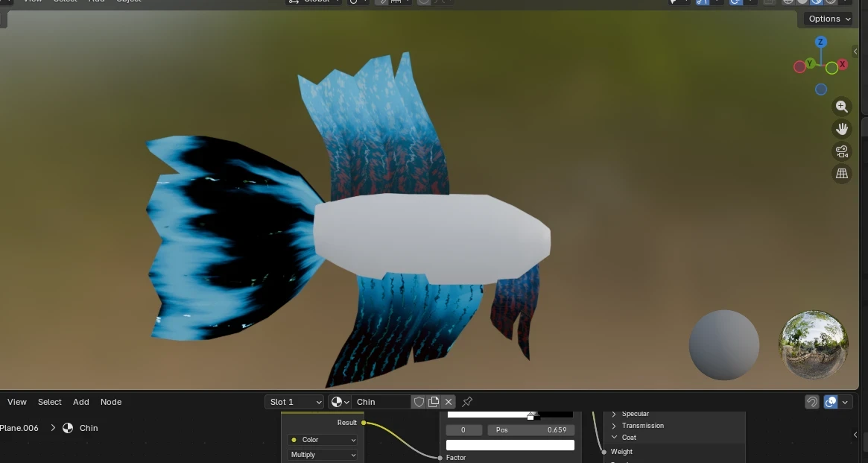The height and width of the screenshot is (463, 868).
Task: Open the Color data type dropdown on node
Action: [x=322, y=440]
